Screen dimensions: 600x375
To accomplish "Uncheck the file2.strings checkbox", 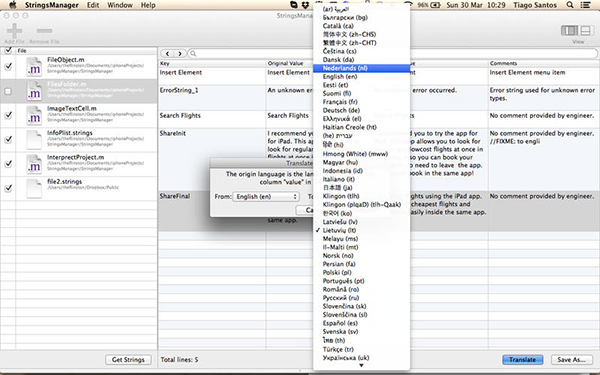I will pos(8,188).
